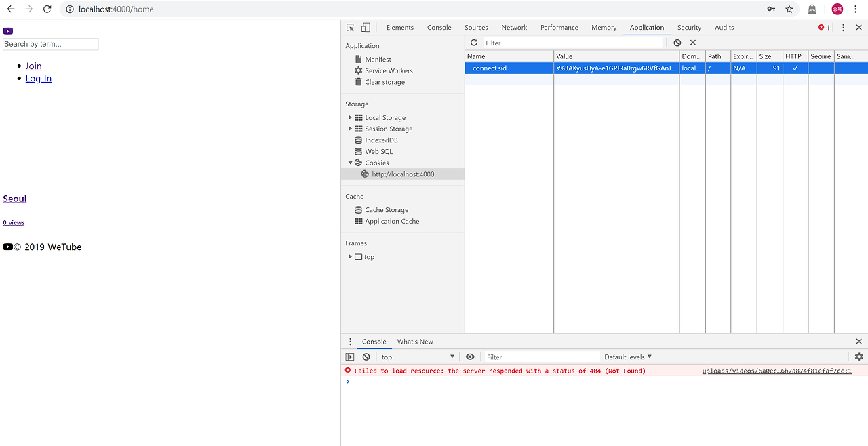Screen dimensions: 868x446
Task: Open console settings gear
Action: (x=859, y=357)
